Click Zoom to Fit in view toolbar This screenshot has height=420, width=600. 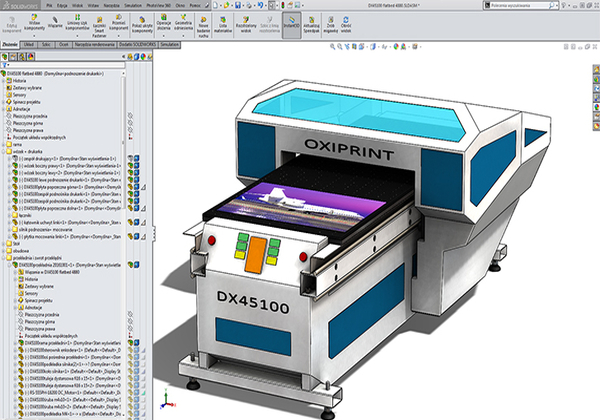(x=333, y=47)
